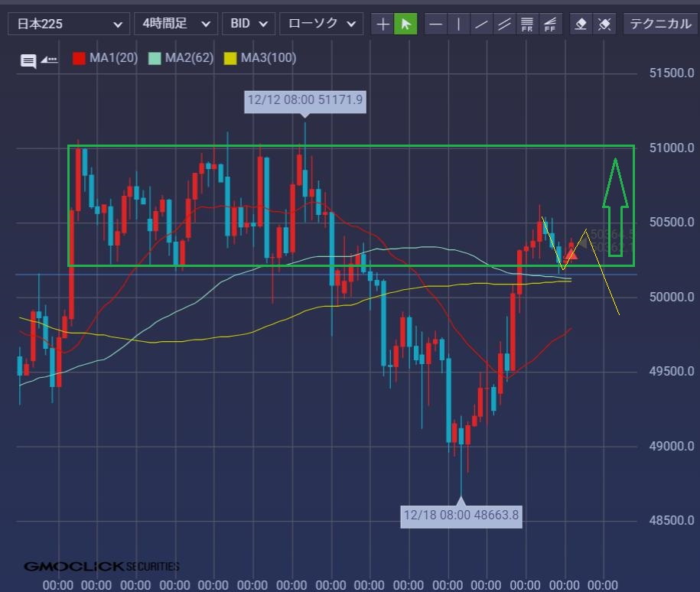Click the MA3(100) legend label
The height and width of the screenshot is (592, 700).
click(x=268, y=58)
